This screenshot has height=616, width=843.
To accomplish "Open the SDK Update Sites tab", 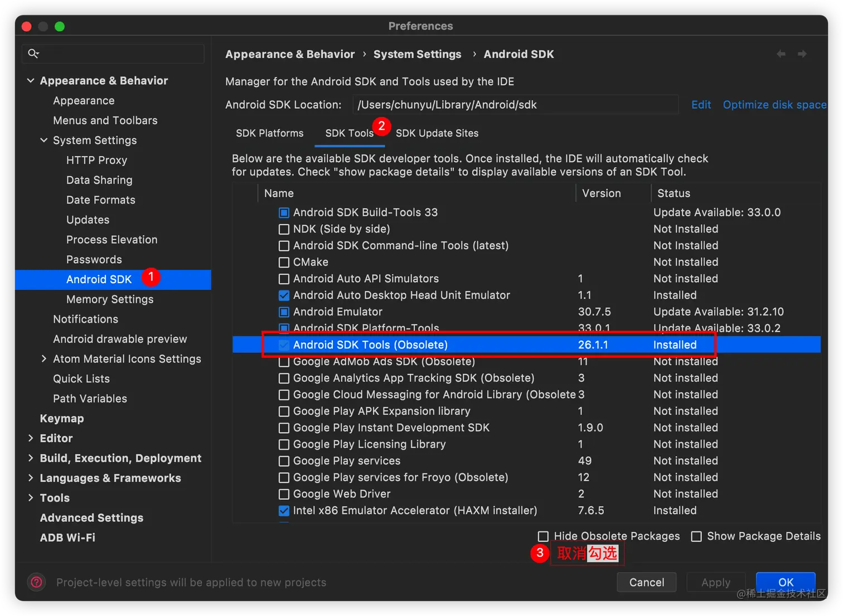I will click(x=437, y=133).
